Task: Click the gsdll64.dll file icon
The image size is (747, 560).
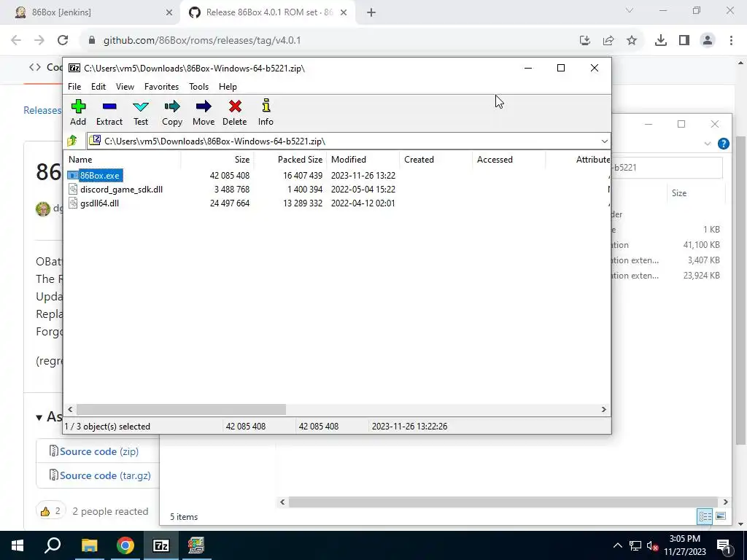Action: click(73, 203)
